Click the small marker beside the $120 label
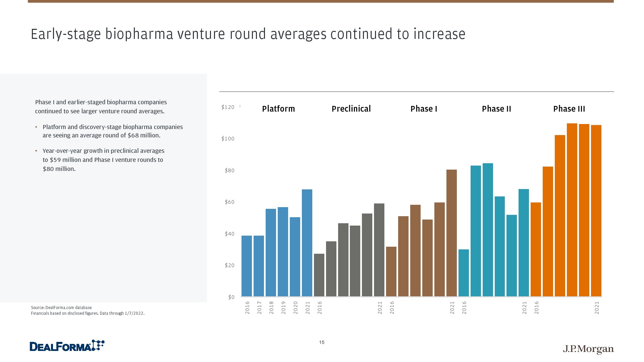This screenshot has width=644, height=362. point(240,106)
